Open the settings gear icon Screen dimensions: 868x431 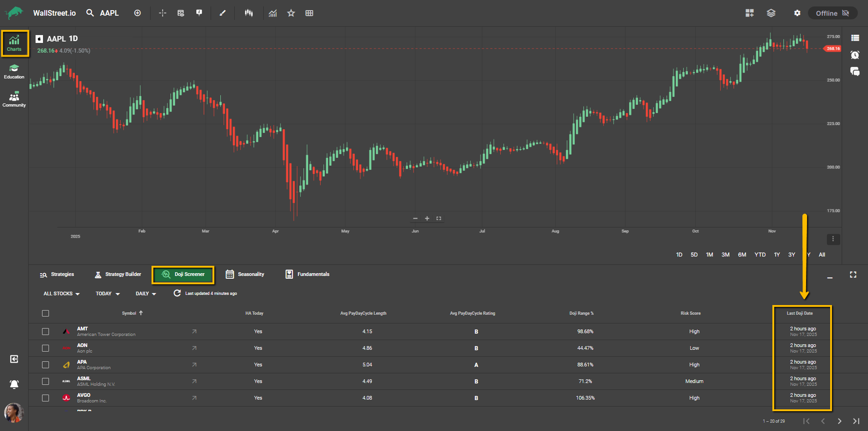pos(797,13)
